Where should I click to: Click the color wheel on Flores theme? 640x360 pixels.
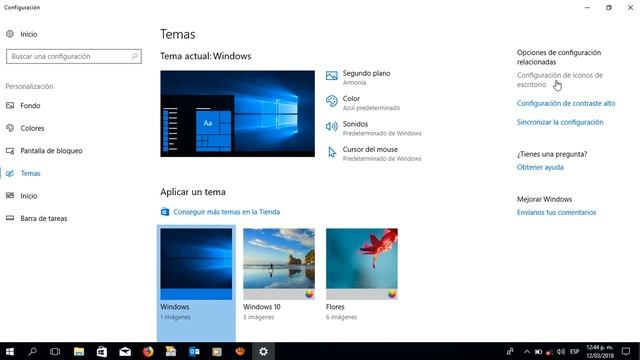[392, 294]
